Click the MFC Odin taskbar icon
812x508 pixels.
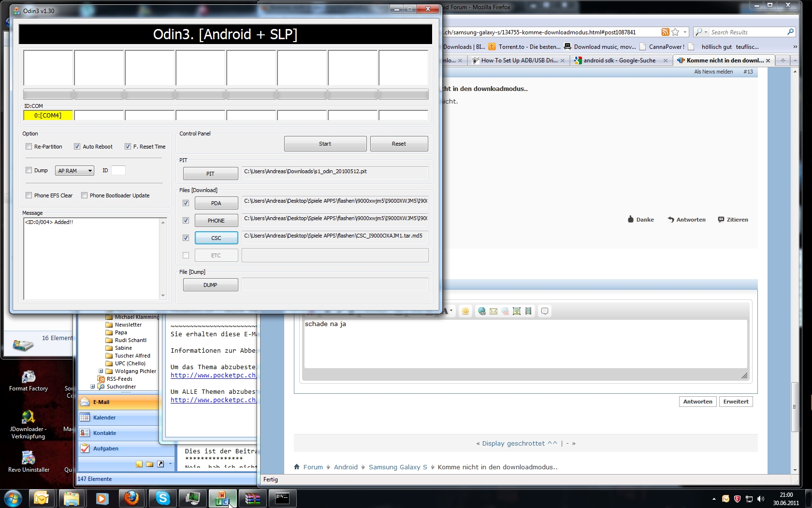click(x=222, y=498)
